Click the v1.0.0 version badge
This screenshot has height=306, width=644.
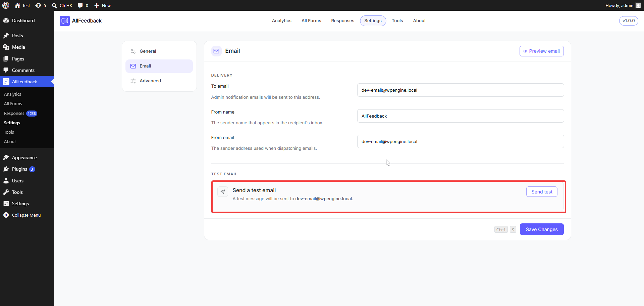(629, 21)
